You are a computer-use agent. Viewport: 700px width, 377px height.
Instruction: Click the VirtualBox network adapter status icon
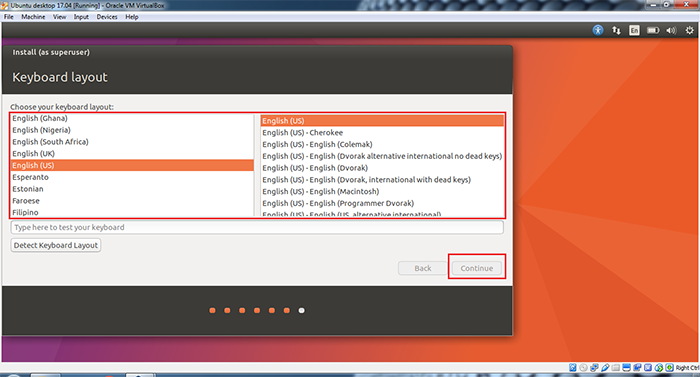(594, 368)
